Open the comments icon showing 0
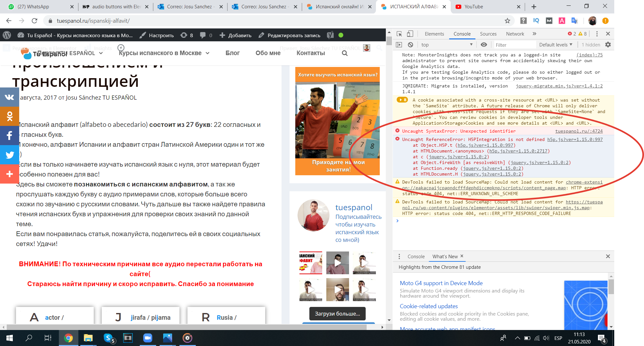The width and height of the screenshot is (644, 346). [206, 35]
